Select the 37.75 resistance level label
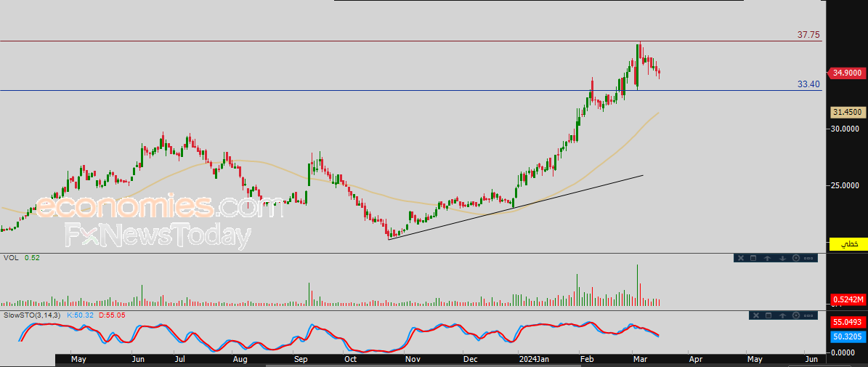The image size is (868, 367). 808,34
